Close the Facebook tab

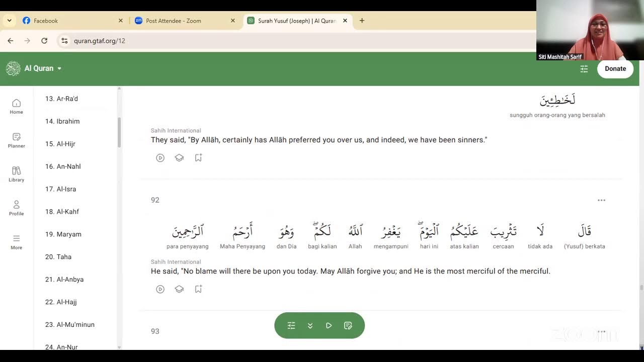point(120,21)
